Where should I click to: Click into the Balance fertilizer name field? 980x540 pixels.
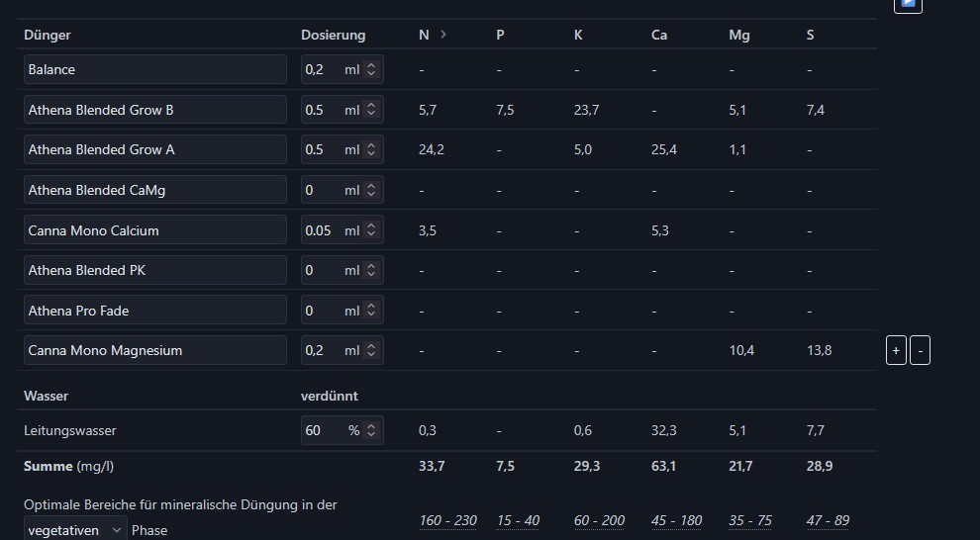(x=154, y=70)
